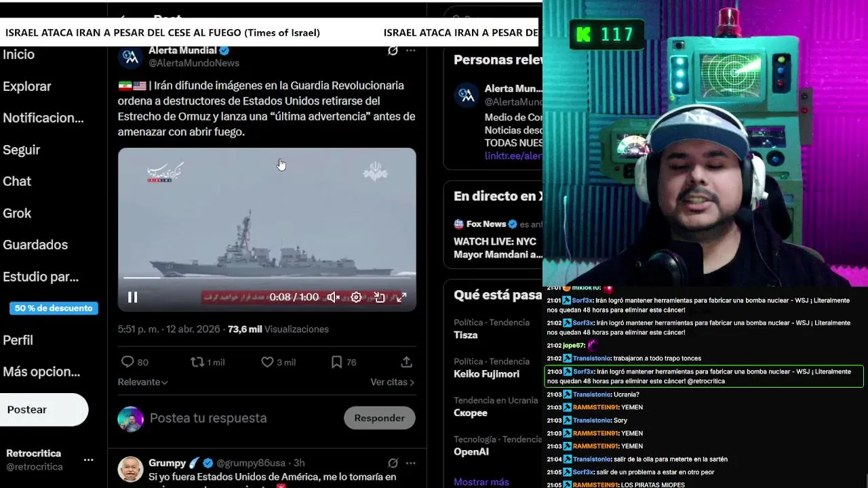Image resolution: width=868 pixels, height=488 pixels.
Task: Open Grok icon on Alerta Mundial post
Action: pos(393,51)
